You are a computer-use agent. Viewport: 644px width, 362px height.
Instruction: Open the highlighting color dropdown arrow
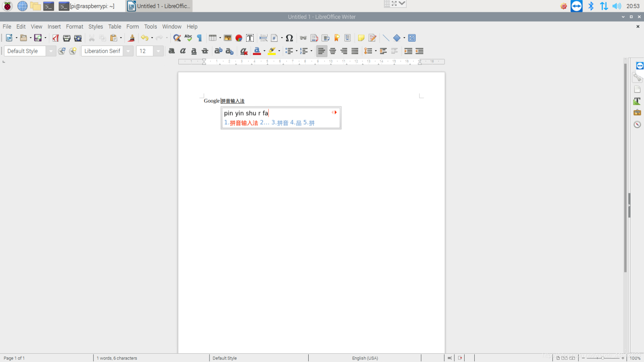pos(279,51)
